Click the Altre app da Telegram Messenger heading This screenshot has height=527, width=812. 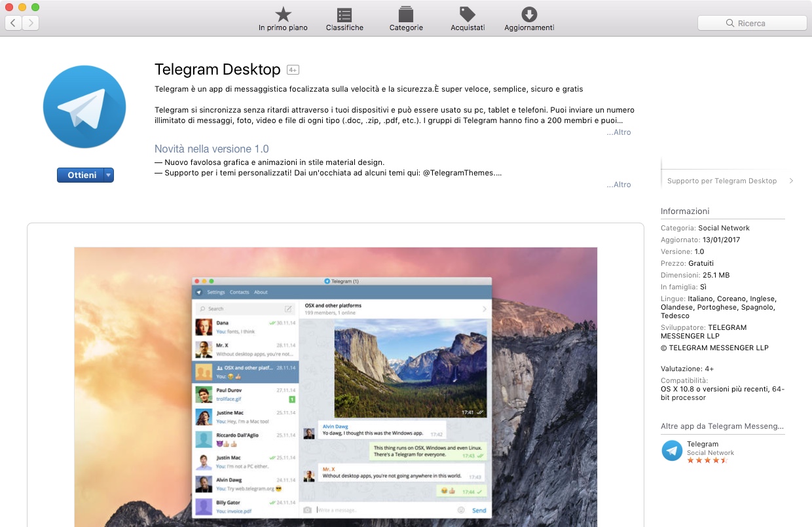[722, 426]
